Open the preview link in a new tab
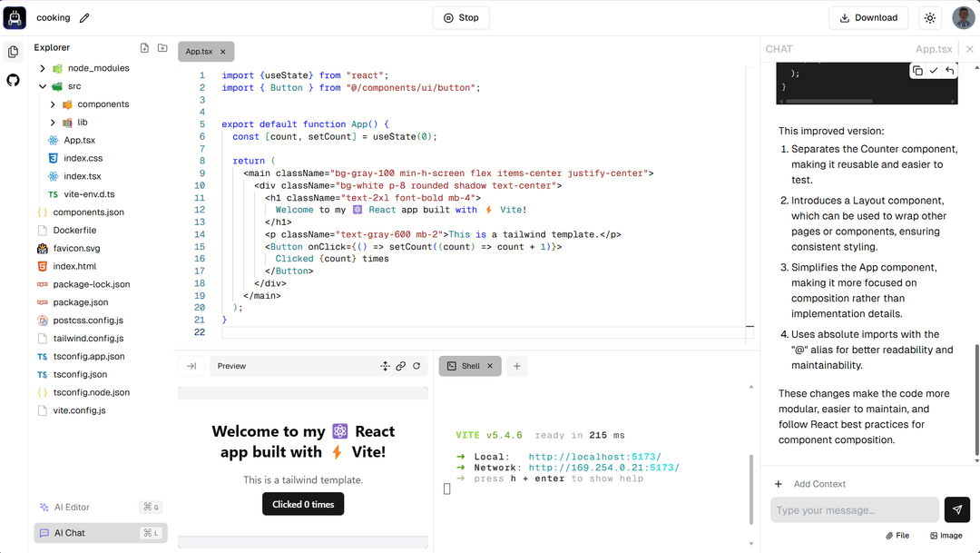 click(401, 366)
